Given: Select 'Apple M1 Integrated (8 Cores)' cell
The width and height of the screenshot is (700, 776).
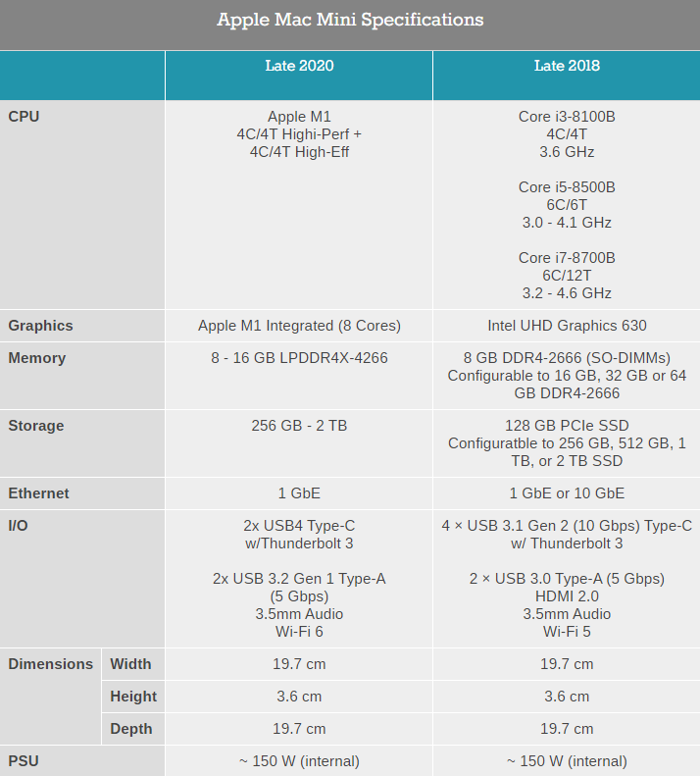Looking at the screenshot, I should click(299, 326).
